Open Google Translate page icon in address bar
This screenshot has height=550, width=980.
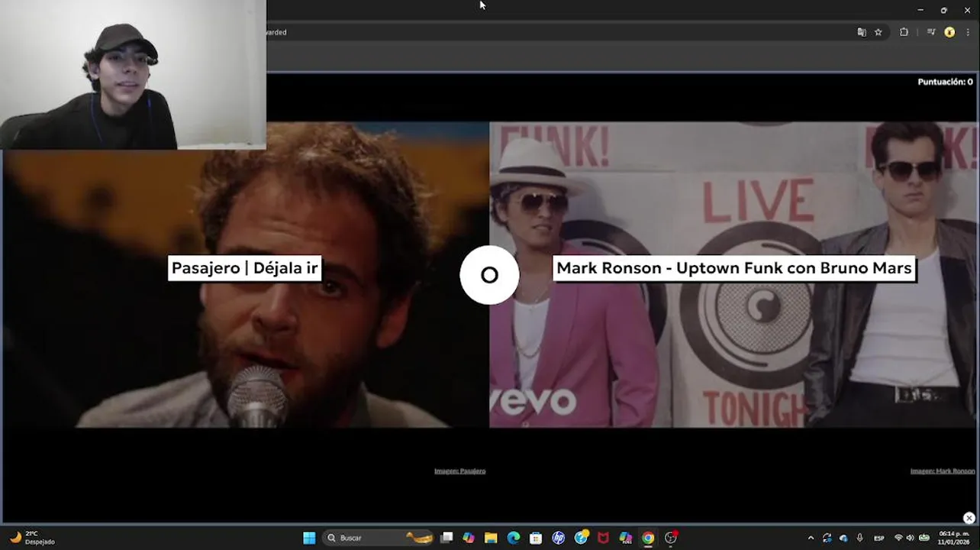point(862,32)
